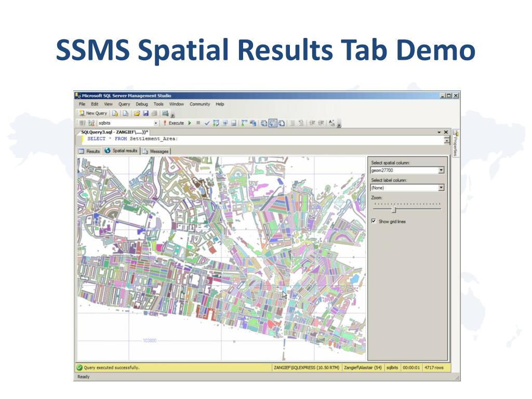The width and height of the screenshot is (532, 399).
Task: Click the Cancel Executing Query stop icon
Action: [198, 123]
